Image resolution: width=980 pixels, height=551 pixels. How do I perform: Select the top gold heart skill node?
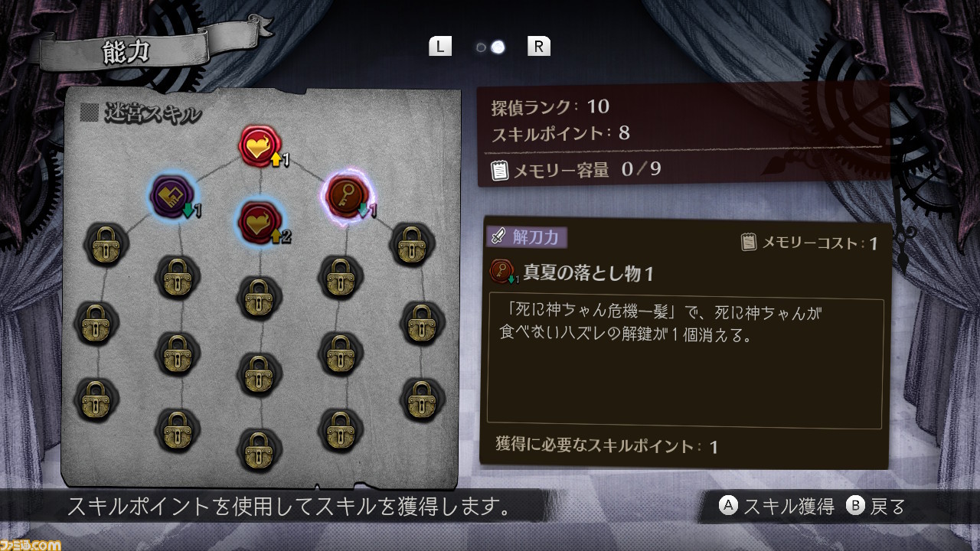(x=261, y=147)
